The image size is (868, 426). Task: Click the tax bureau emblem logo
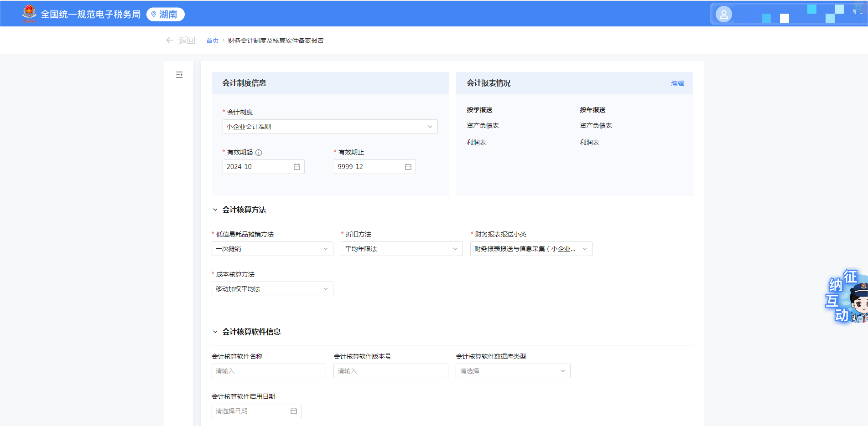tap(29, 14)
